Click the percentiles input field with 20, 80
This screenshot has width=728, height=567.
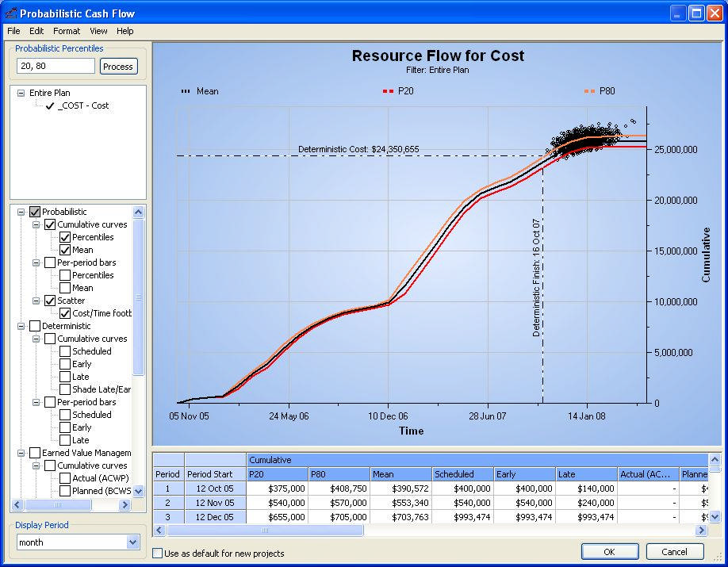(x=56, y=66)
